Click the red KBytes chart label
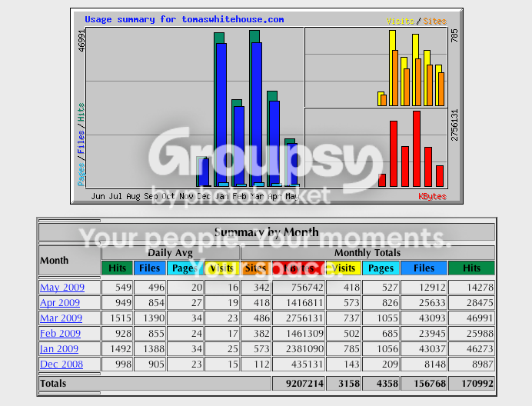Image resolution: width=532 pixels, height=406 pixels. (432, 196)
